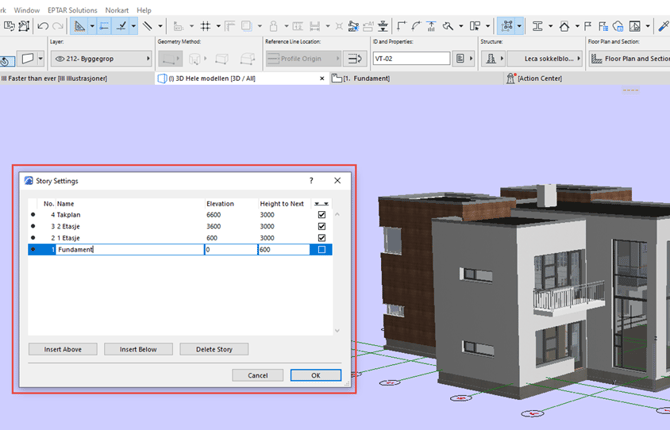Select the grid snap icon in toolbar
The width and height of the screenshot is (670, 430).
[x=205, y=26]
